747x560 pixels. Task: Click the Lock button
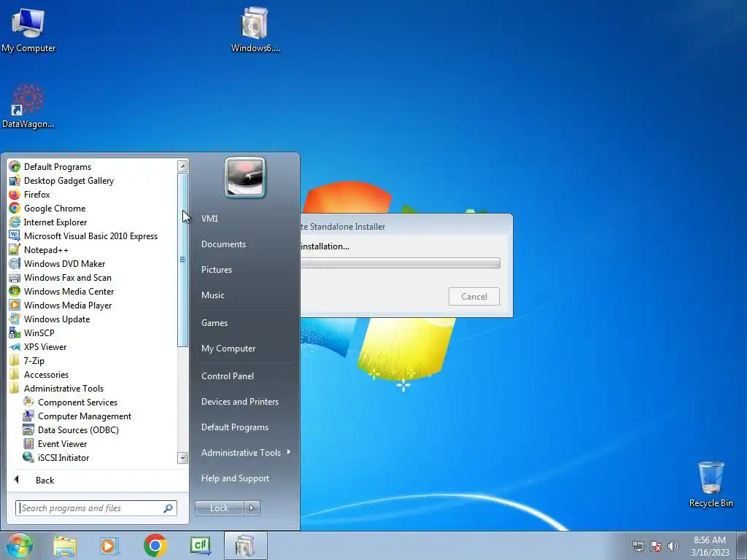219,508
